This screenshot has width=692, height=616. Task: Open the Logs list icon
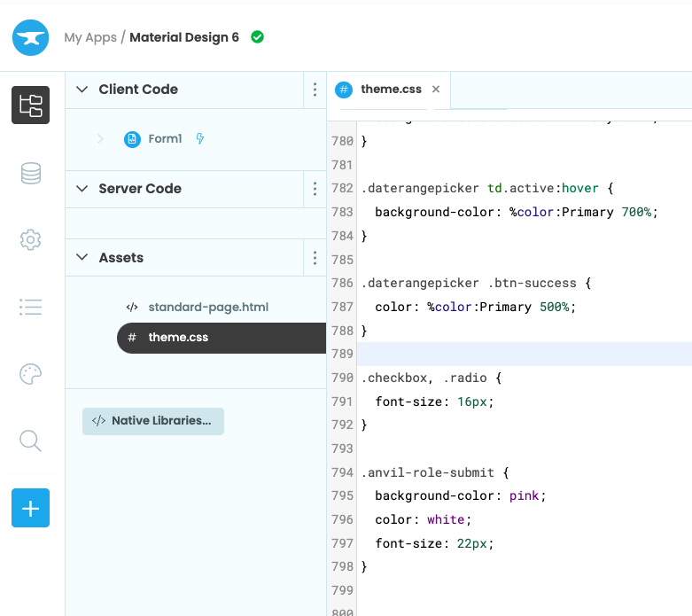coord(31,307)
